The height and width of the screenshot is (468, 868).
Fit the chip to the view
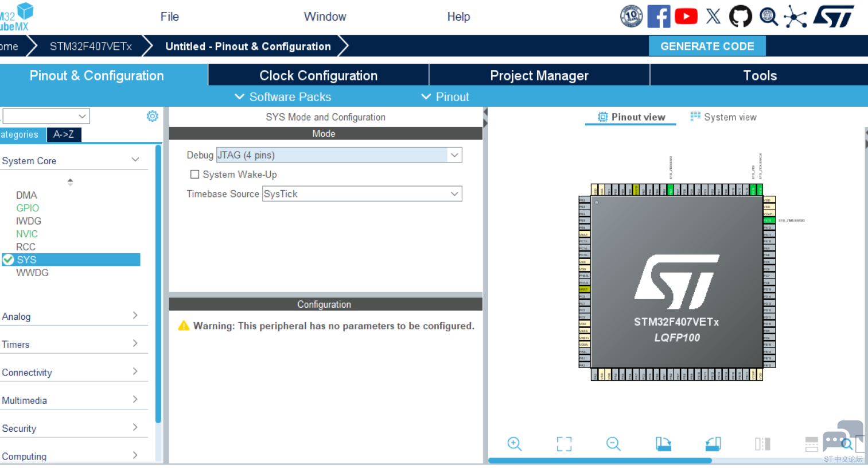(564, 444)
